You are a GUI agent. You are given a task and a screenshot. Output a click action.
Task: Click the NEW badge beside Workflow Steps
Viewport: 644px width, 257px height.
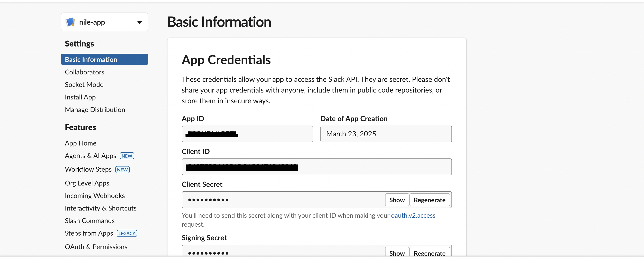click(x=122, y=170)
